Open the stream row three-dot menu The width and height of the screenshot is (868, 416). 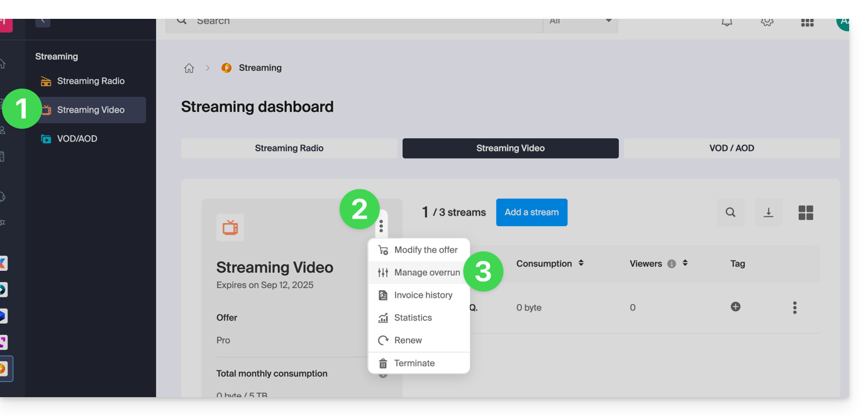(x=794, y=307)
